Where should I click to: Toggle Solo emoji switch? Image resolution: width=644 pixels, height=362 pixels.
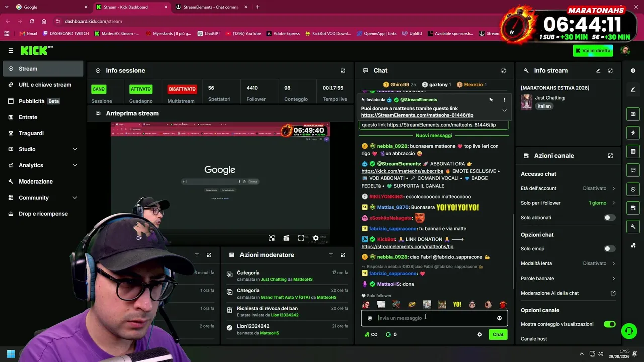tap(609, 249)
